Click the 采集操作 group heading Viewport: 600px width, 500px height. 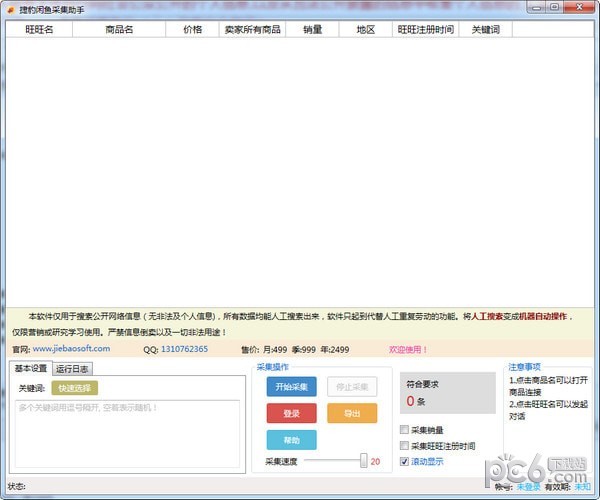[x=272, y=367]
